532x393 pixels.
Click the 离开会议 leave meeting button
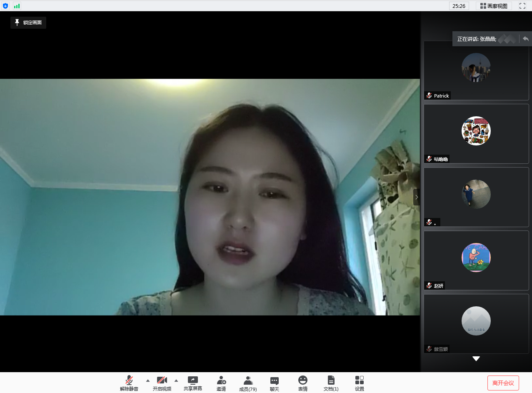503,383
